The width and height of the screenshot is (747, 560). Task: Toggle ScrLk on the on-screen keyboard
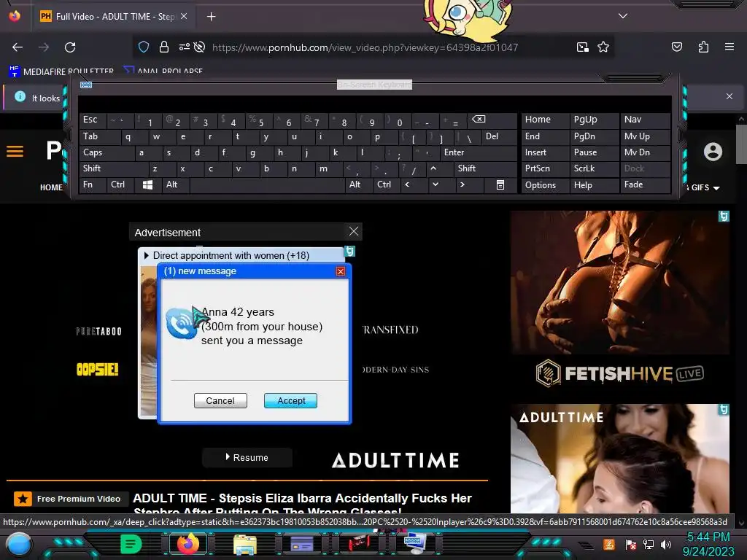tap(594, 168)
